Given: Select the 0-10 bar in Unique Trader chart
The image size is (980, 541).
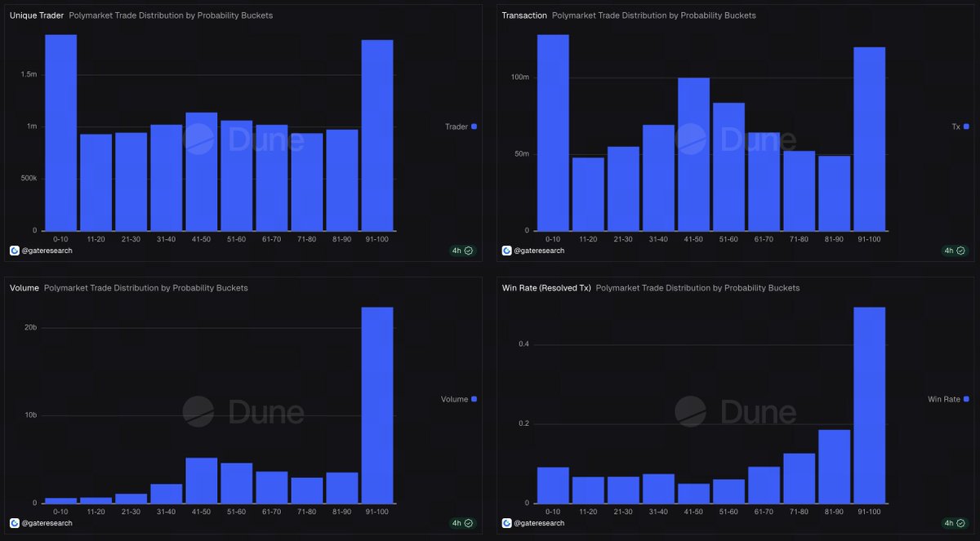Looking at the screenshot, I should [60, 131].
